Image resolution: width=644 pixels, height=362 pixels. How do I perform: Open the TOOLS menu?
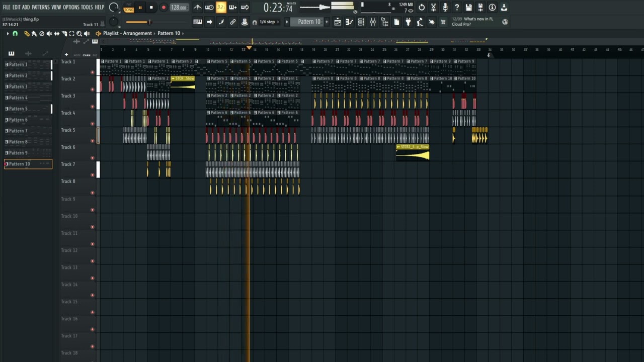click(87, 7)
